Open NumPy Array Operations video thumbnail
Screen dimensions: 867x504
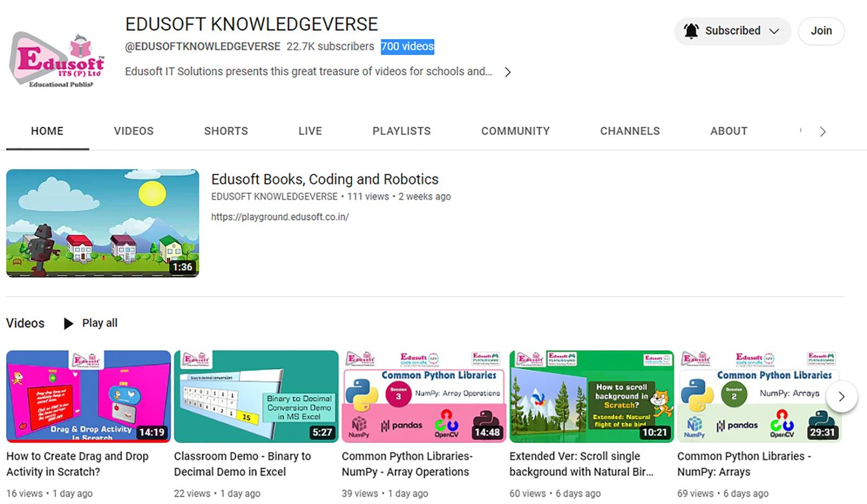coord(424,397)
